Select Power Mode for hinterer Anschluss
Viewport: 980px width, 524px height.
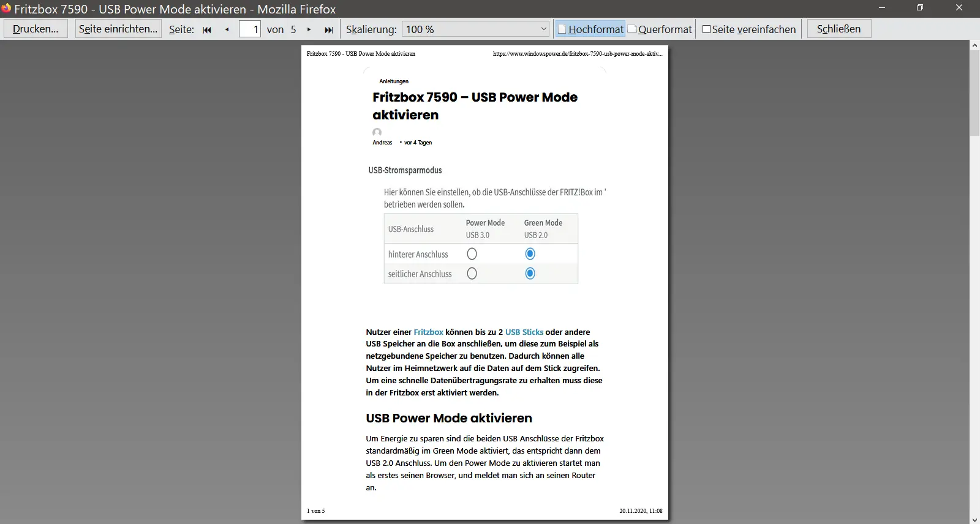(472, 254)
